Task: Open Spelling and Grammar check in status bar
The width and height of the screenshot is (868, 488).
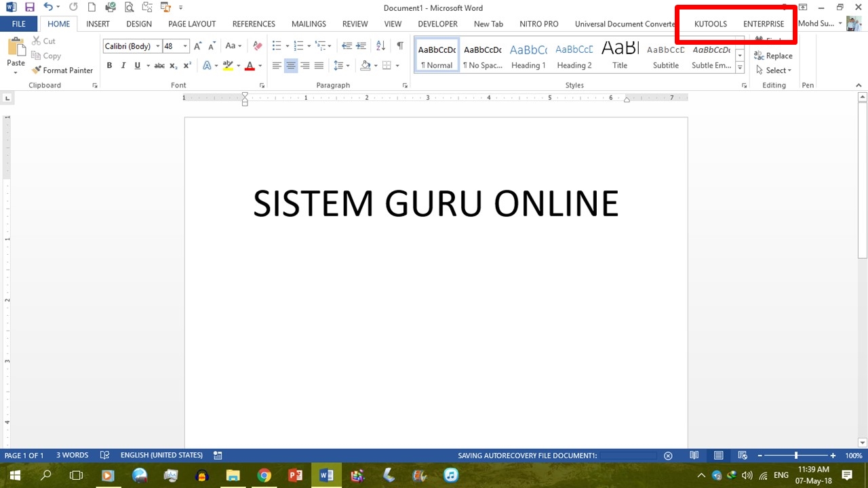Action: point(104,455)
